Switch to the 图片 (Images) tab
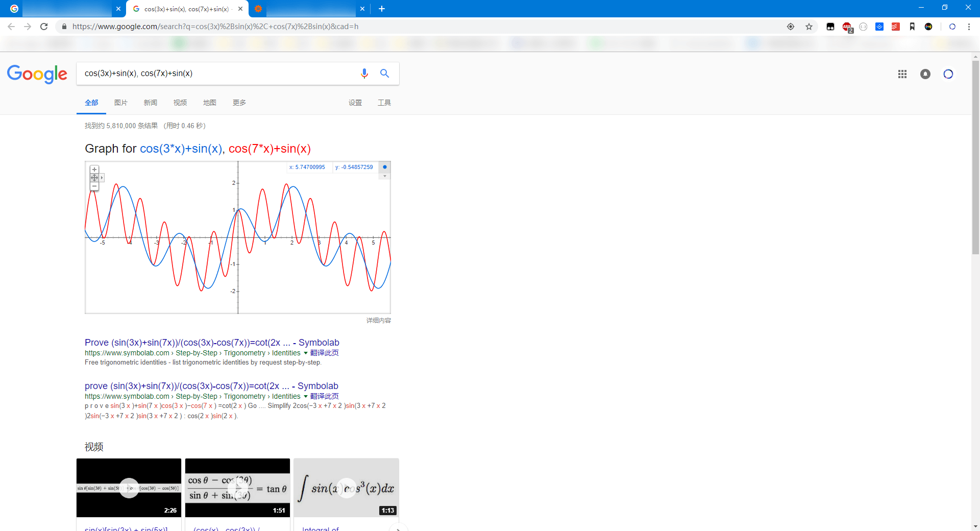This screenshot has height=531, width=980. [120, 103]
